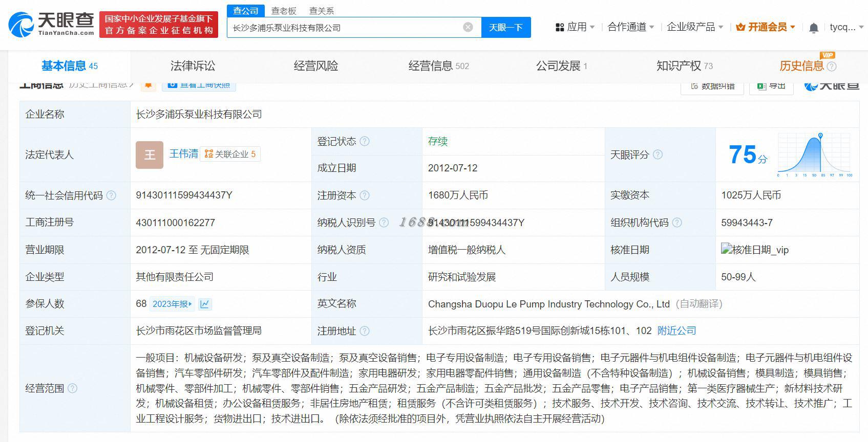Click the 天眼一下 search button

(506, 27)
